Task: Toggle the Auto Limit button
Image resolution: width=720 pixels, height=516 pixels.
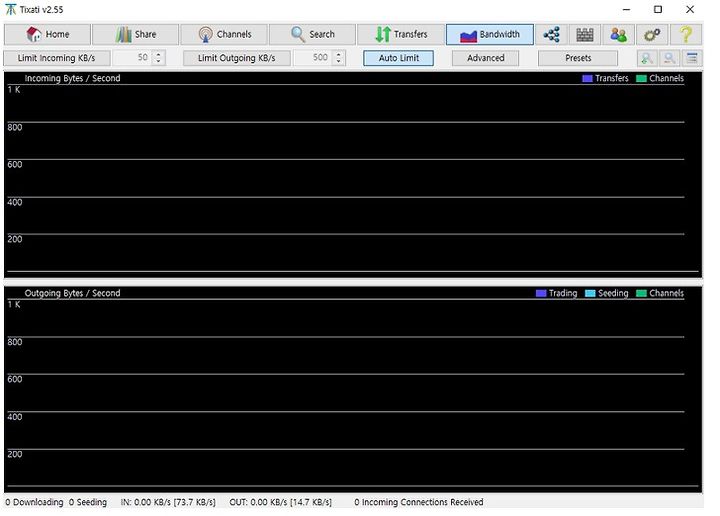Action: (x=399, y=58)
